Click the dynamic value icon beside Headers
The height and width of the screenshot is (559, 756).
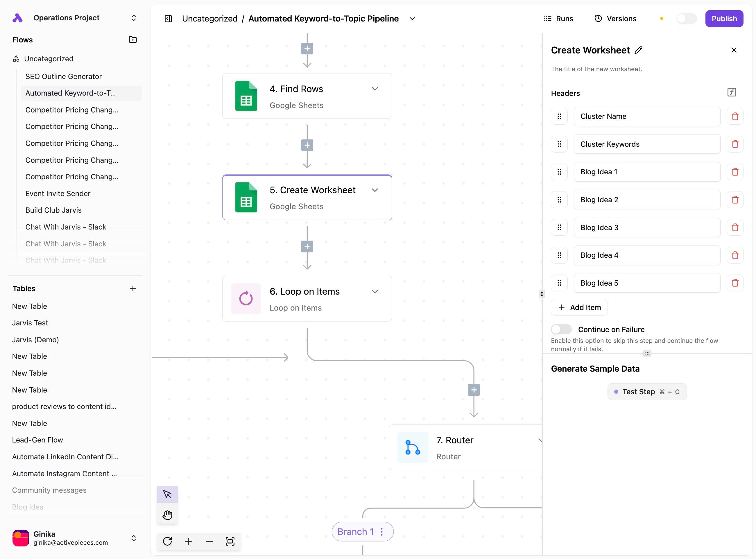pos(732,92)
